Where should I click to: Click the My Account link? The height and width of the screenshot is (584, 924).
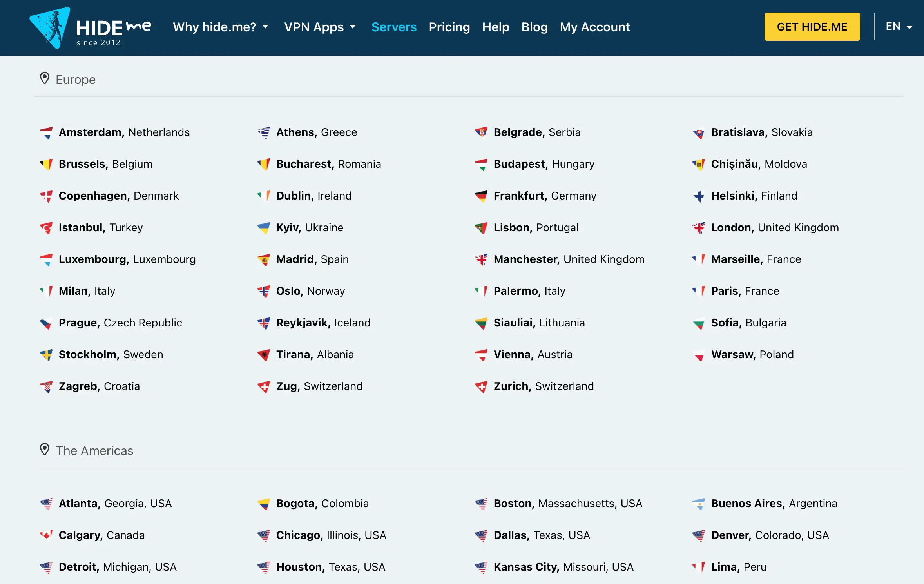(594, 27)
